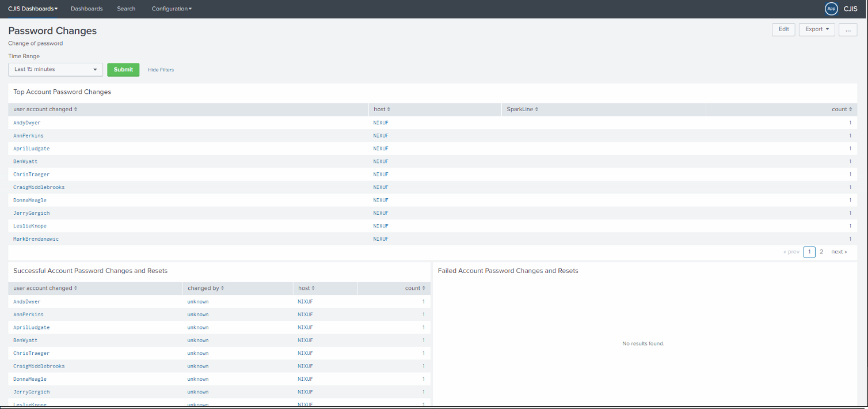
Task: Click CraigMiddlebrooks in the top table
Action: click(39, 187)
